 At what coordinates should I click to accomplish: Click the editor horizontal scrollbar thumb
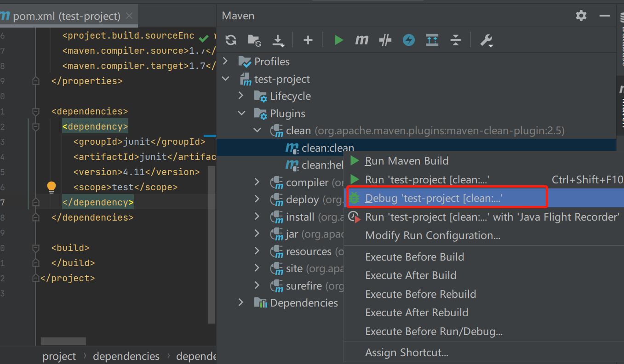(63, 341)
